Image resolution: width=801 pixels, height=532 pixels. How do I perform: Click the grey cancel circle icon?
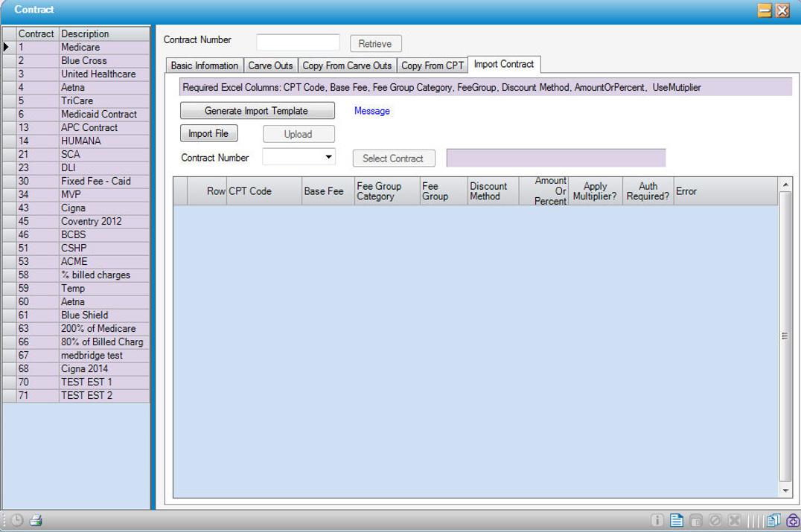click(715, 521)
